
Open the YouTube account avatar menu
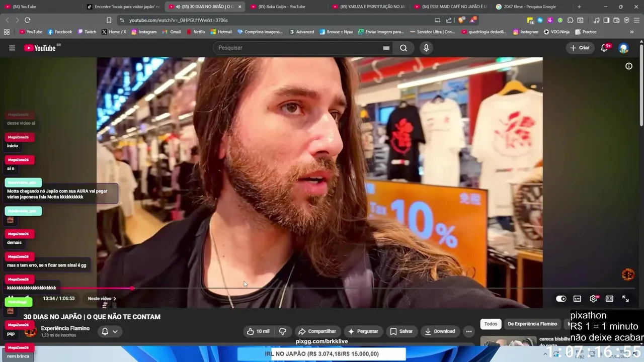coord(624,48)
